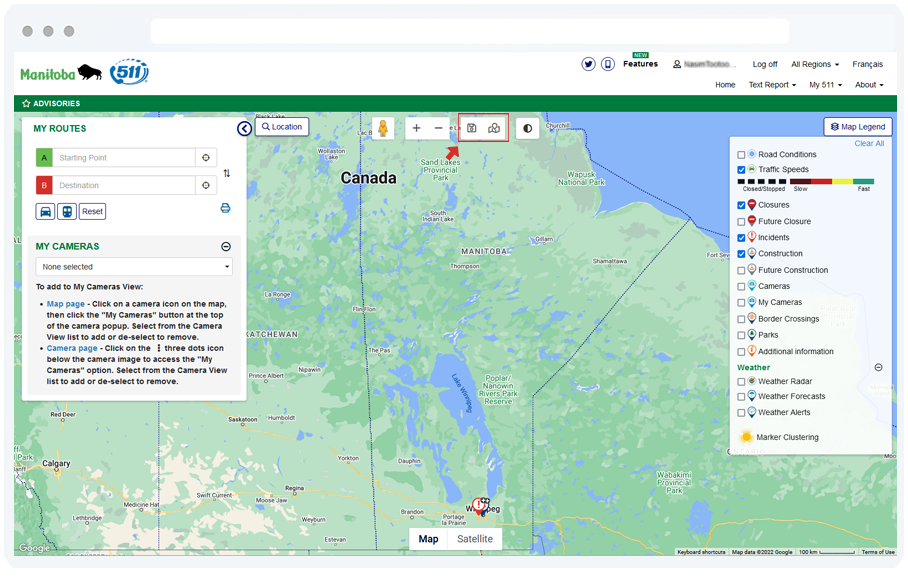Click the Advisories star icon

click(x=25, y=104)
